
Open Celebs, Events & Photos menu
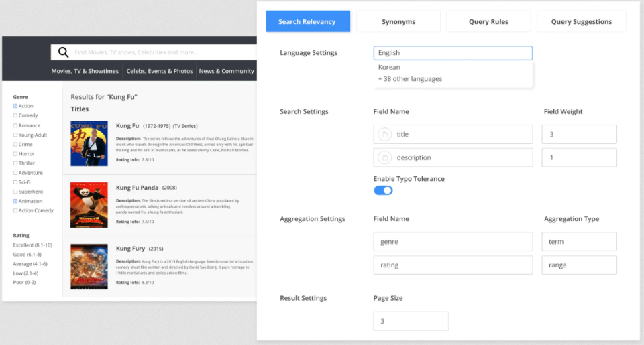(x=160, y=71)
